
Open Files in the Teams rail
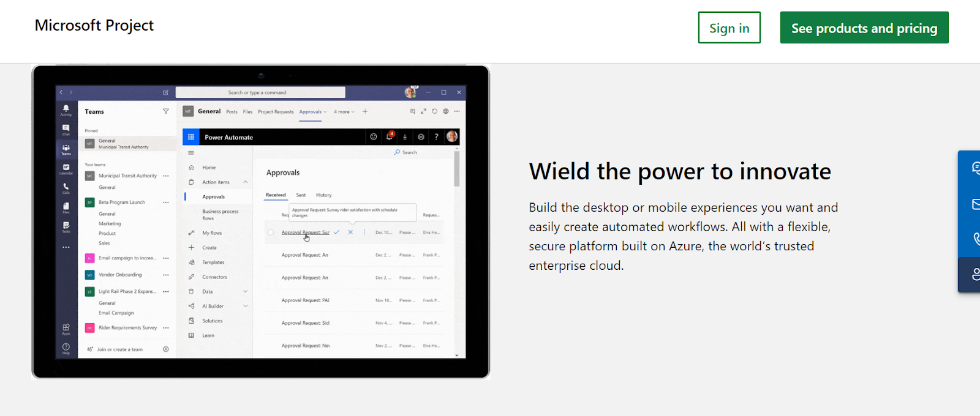66,208
